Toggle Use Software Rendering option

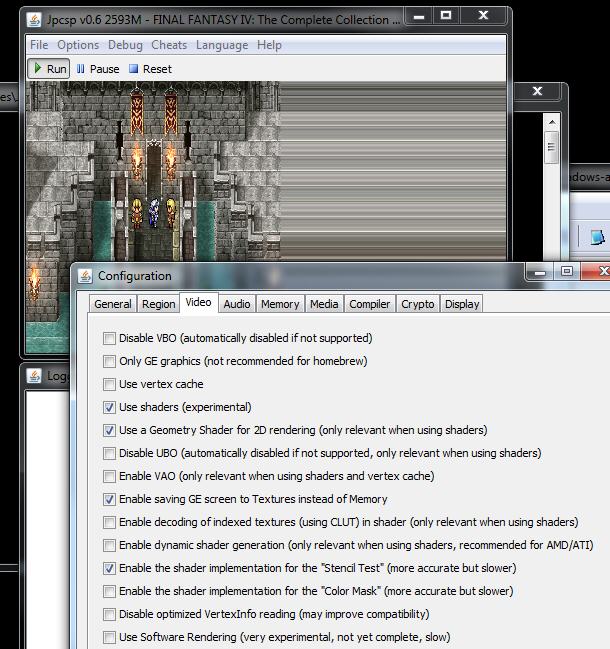point(110,637)
